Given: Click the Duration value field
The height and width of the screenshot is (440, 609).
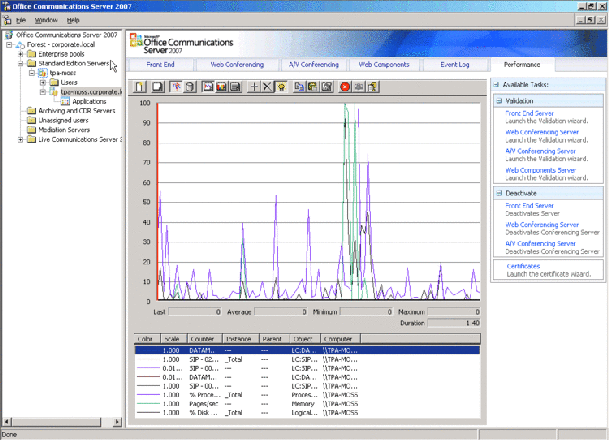Looking at the screenshot, I should 454,323.
